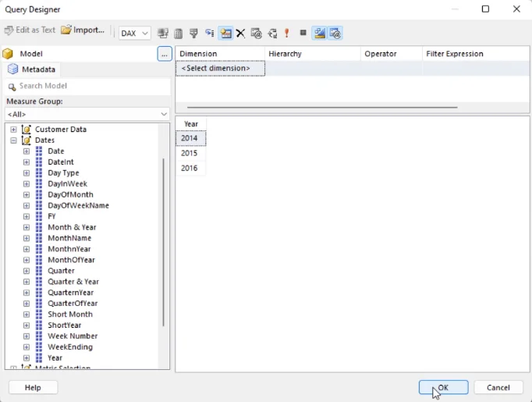Image resolution: width=532 pixels, height=402 pixels.
Task: Select the 2014 result cell
Action: (x=190, y=138)
